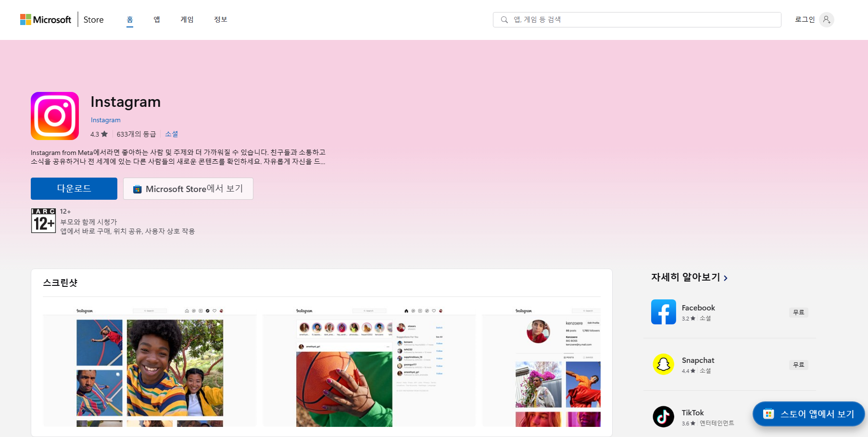This screenshot has width=868, height=437.
Task: View the 633개의 등급 ratings
Action: click(x=136, y=134)
